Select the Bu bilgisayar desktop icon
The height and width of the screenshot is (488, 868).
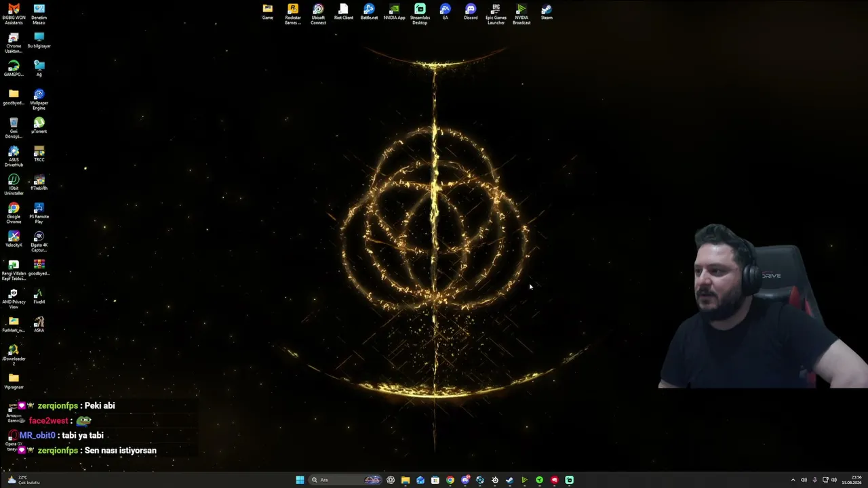(x=39, y=41)
